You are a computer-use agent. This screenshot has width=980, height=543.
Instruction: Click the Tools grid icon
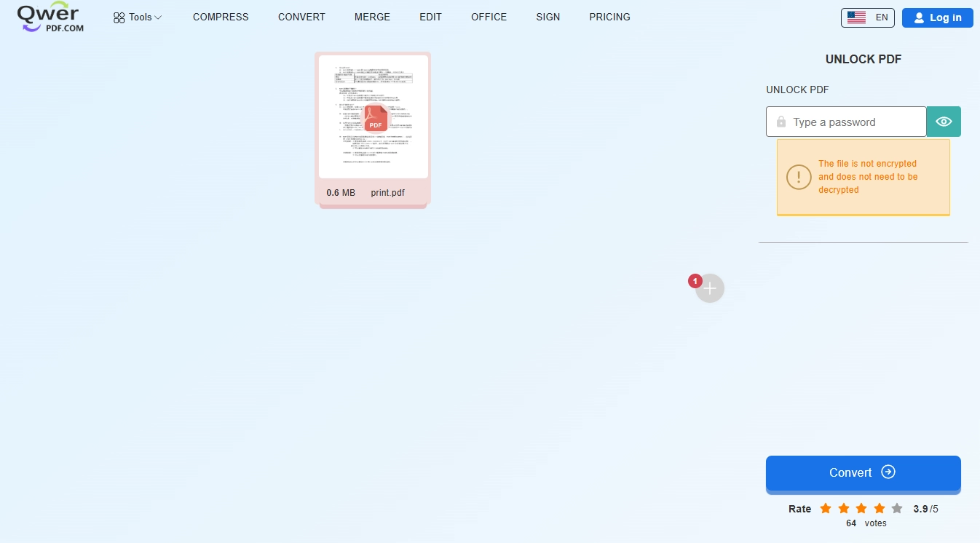click(x=119, y=17)
